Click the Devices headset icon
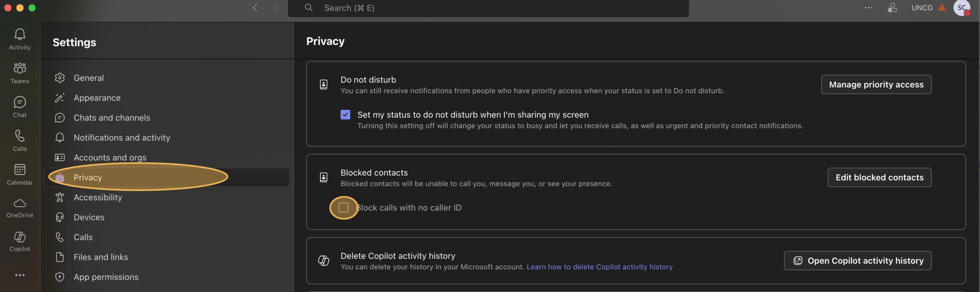The image size is (980, 292). [60, 217]
